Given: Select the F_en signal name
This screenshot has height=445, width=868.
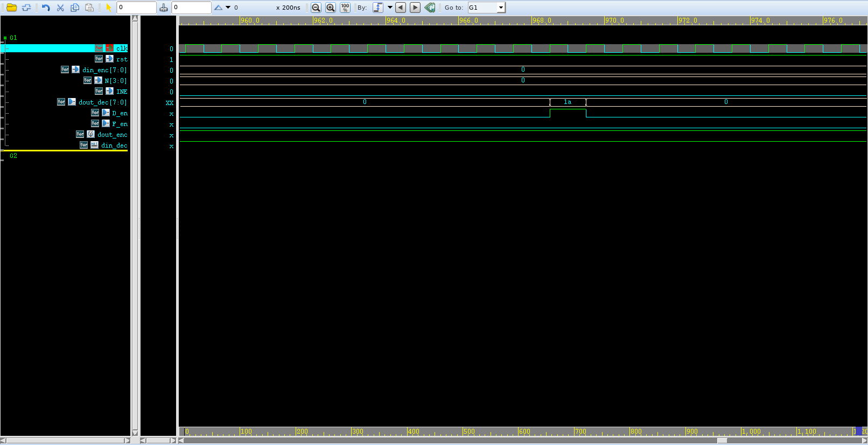Looking at the screenshot, I should [x=120, y=124].
